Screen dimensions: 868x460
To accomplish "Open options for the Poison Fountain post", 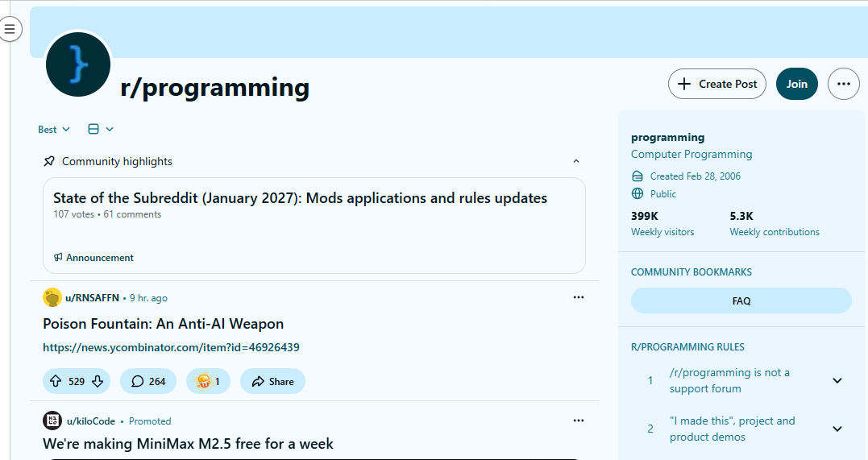I will tap(579, 297).
